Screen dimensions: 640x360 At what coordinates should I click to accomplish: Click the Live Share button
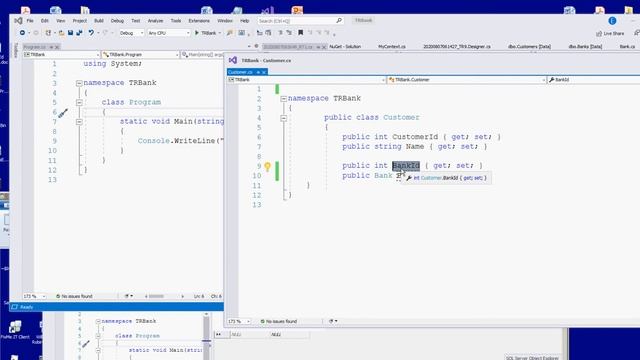[x=610, y=33]
